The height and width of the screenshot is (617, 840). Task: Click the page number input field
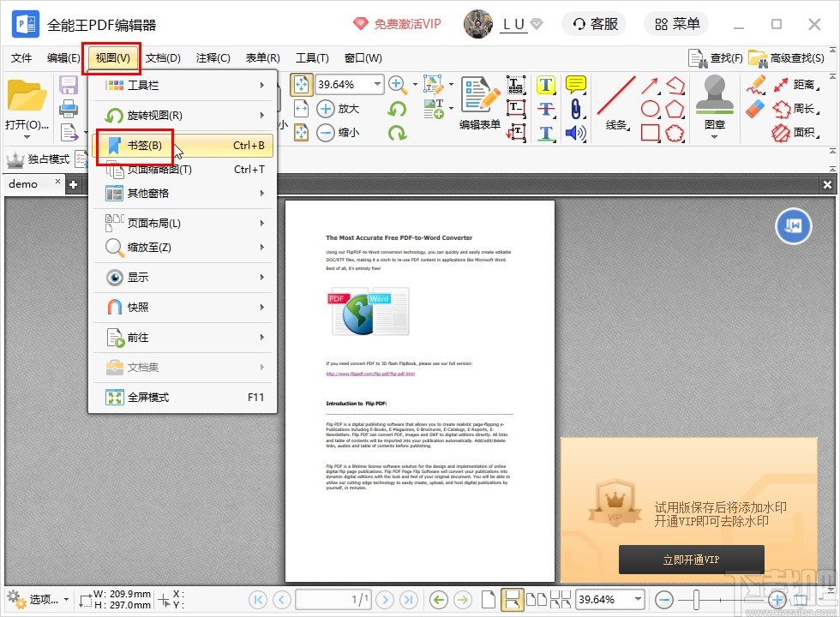333,599
